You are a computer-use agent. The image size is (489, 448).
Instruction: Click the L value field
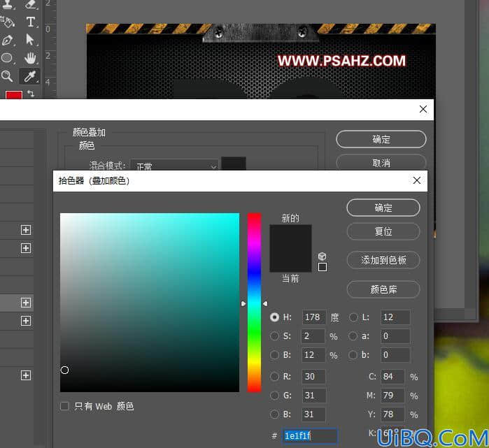point(395,317)
